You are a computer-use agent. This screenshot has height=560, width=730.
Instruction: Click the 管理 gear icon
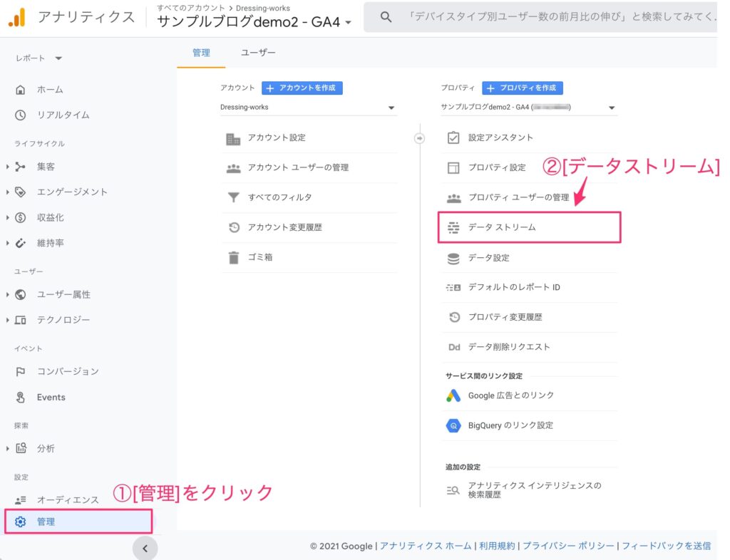coord(21,522)
